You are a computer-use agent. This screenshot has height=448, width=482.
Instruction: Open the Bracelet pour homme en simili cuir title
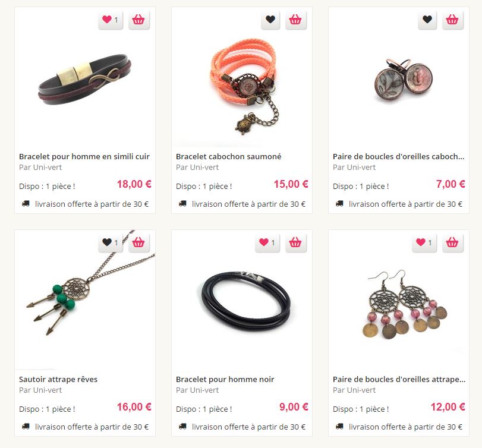[84, 156]
